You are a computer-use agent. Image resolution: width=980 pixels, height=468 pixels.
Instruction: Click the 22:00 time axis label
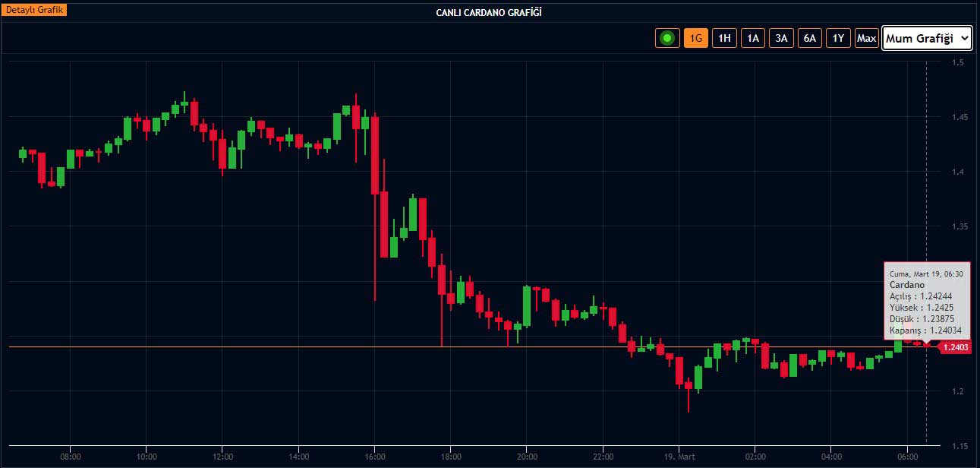point(603,457)
